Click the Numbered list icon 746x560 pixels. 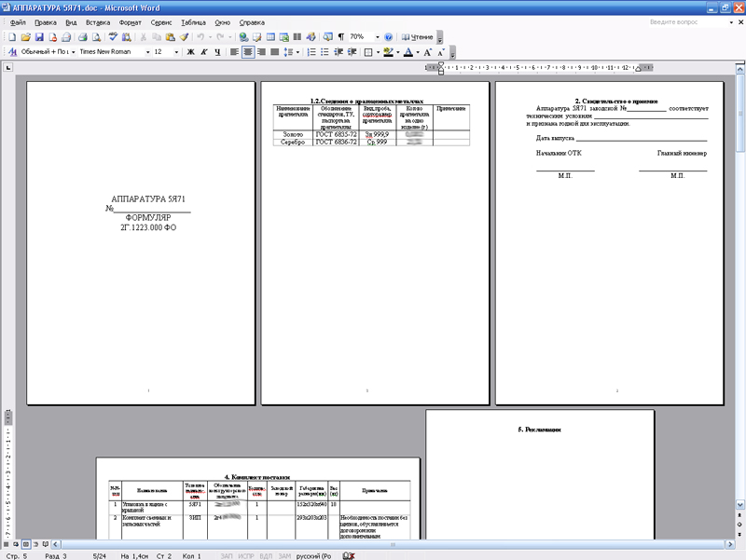point(311,52)
